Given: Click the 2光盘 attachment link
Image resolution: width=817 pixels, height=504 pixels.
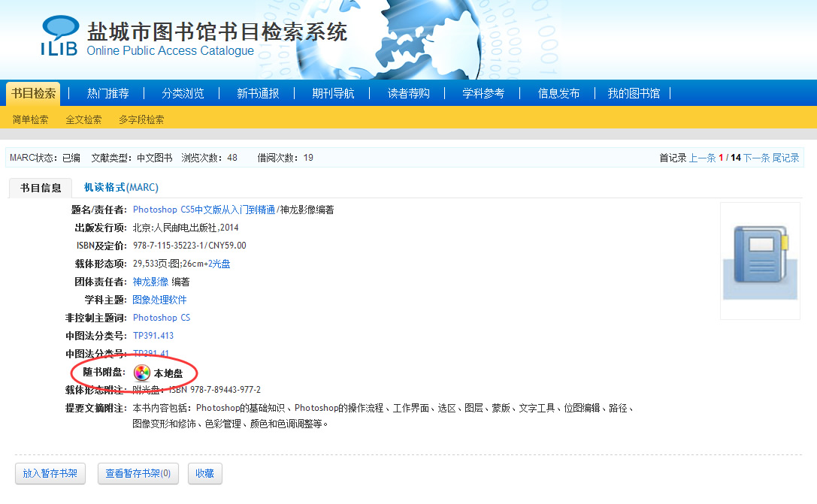Looking at the screenshot, I should point(219,264).
